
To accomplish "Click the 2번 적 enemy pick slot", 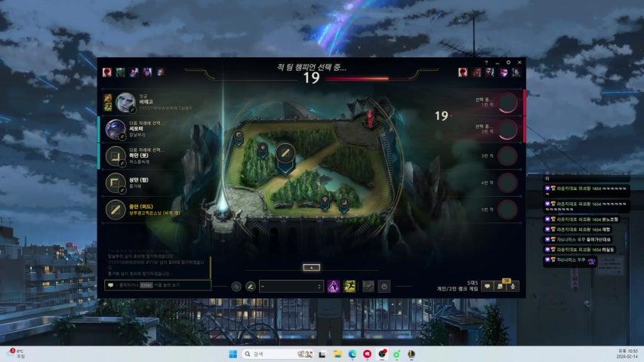I will point(507,129).
